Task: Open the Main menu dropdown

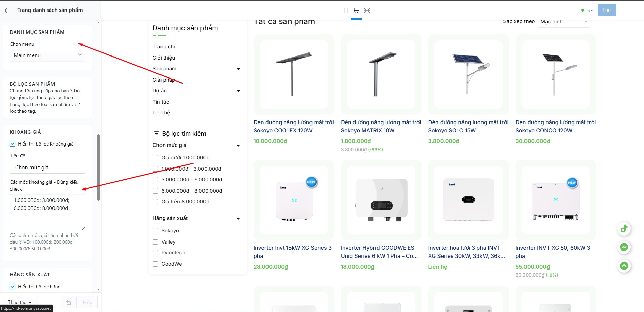Action: tap(47, 55)
